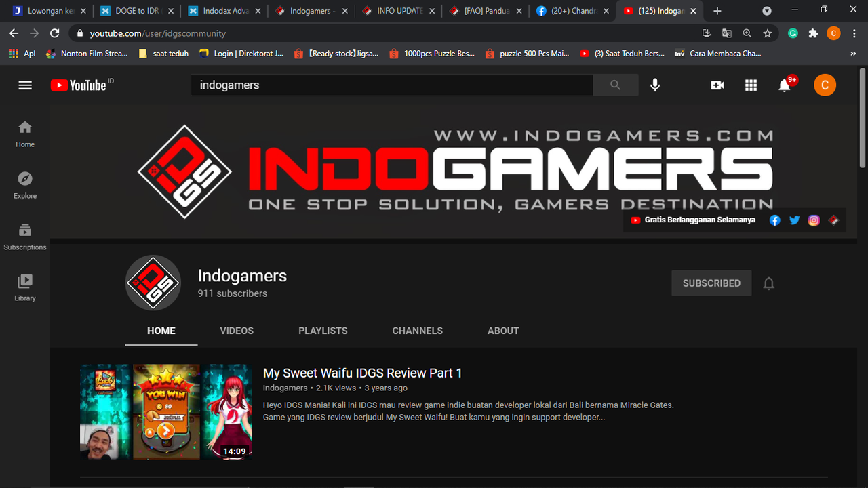Open the Facebook link on the banner
This screenshot has height=488, width=868.
[774, 220]
